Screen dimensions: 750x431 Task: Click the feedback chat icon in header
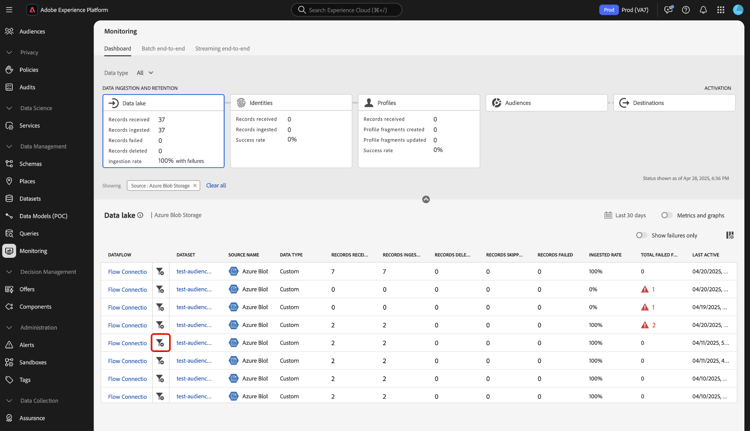click(x=669, y=10)
